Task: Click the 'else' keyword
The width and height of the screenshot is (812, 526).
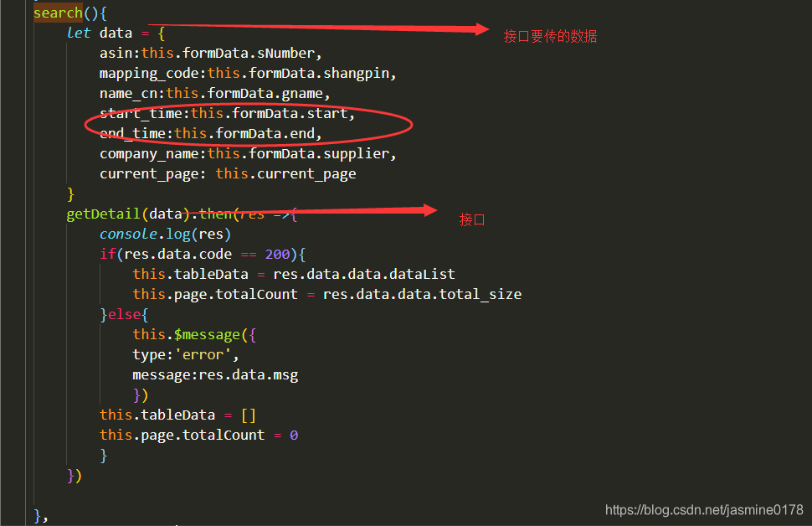Action: 124,315
